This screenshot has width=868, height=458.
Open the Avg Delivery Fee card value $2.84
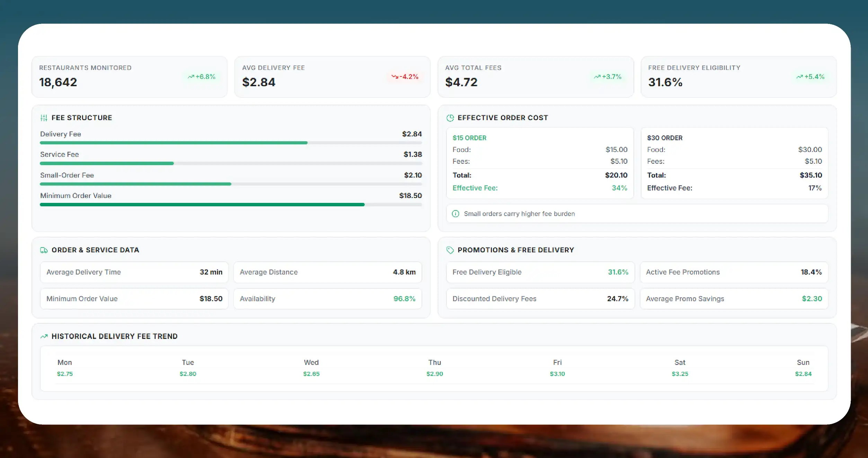[x=259, y=82]
